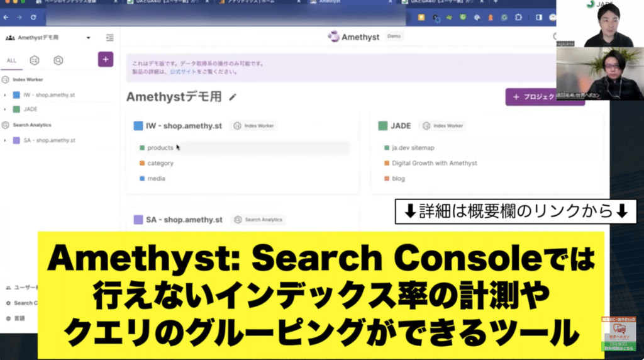
Task: Open the Search C… item in sidebar bottom
Action: (x=21, y=303)
